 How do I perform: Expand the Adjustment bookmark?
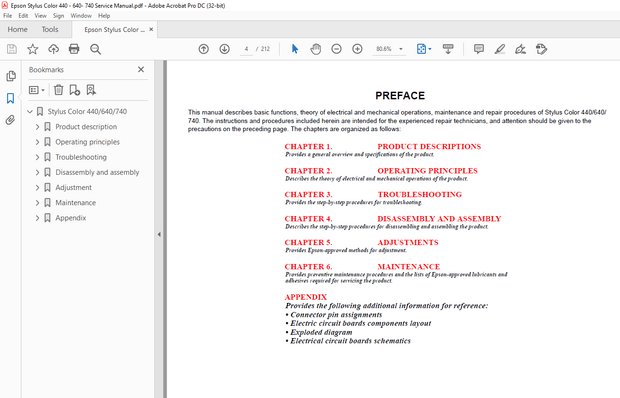click(37, 187)
